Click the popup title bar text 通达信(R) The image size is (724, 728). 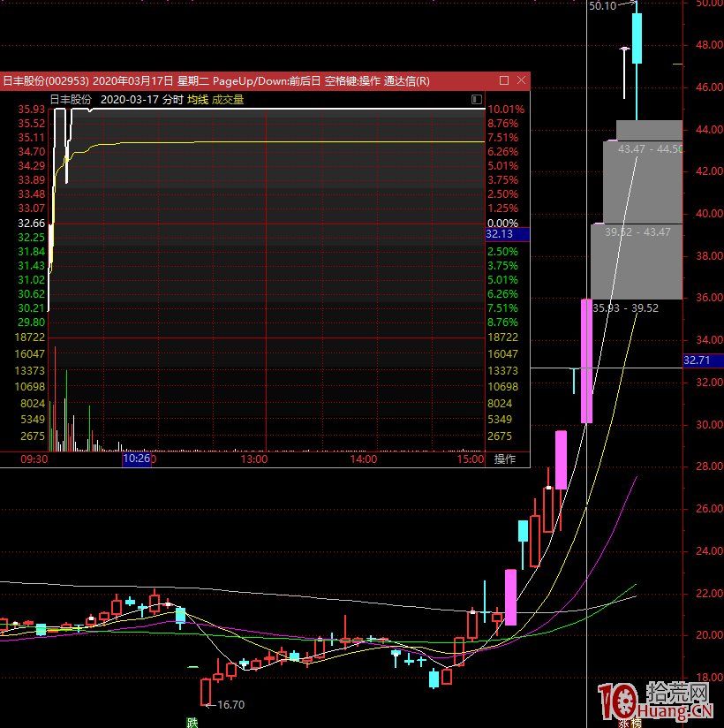click(x=407, y=81)
